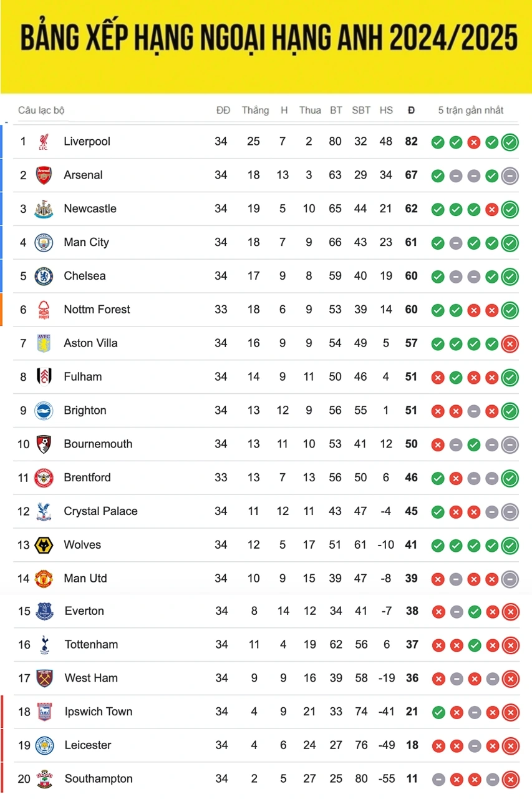Viewport: 532px width, 799px height.
Task: Click the Chelsea club crest
Action: coord(43,277)
